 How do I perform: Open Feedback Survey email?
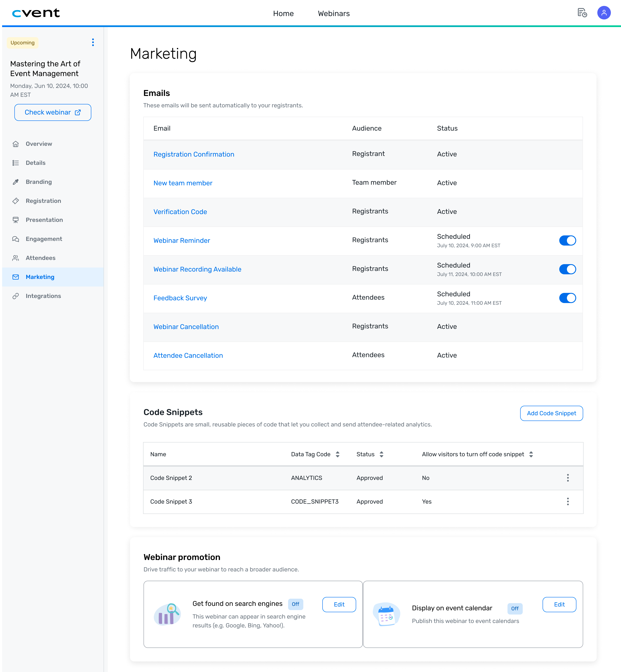pos(180,298)
